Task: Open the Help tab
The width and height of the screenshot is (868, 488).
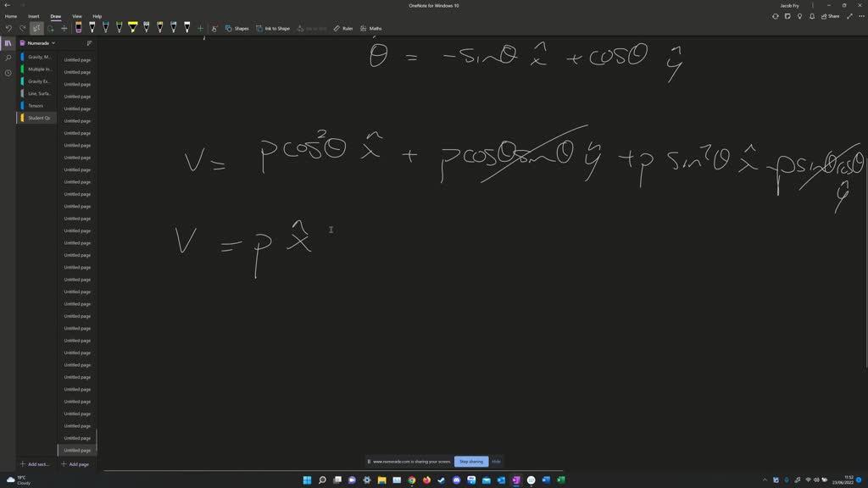Action: pyautogui.click(x=97, y=16)
